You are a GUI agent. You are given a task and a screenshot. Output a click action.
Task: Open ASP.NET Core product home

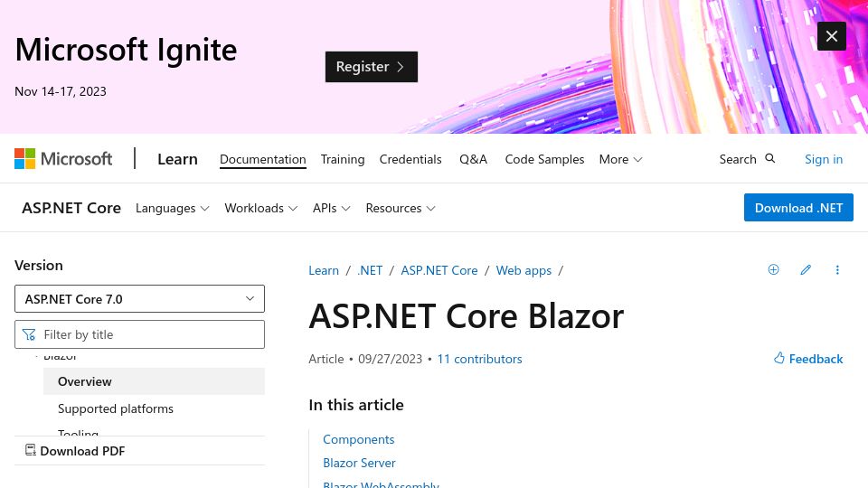[71, 208]
